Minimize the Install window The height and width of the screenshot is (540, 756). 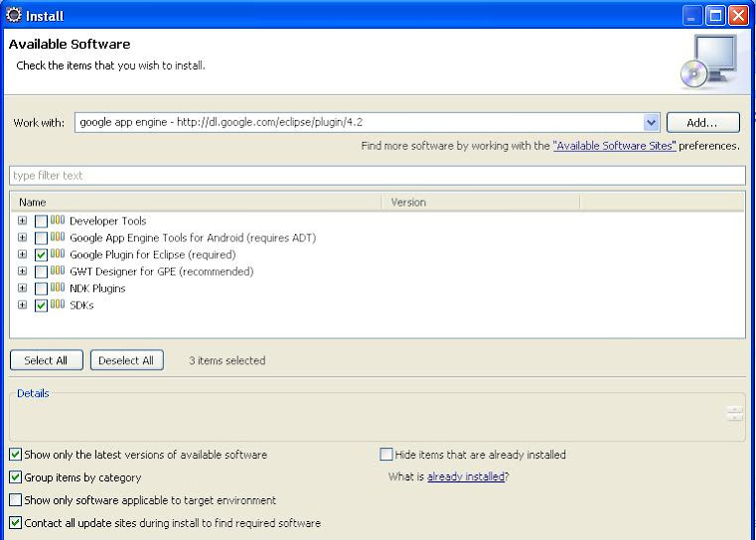tap(691, 16)
